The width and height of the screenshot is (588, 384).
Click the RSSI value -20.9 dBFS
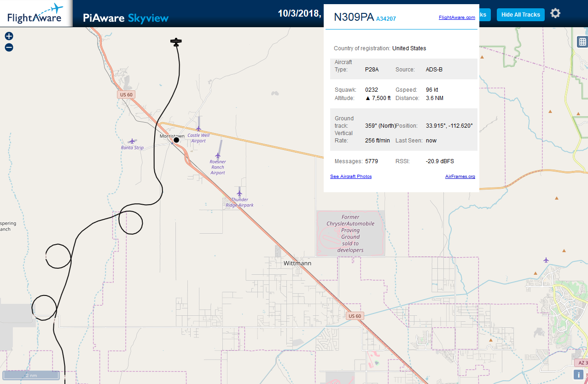pyautogui.click(x=440, y=161)
